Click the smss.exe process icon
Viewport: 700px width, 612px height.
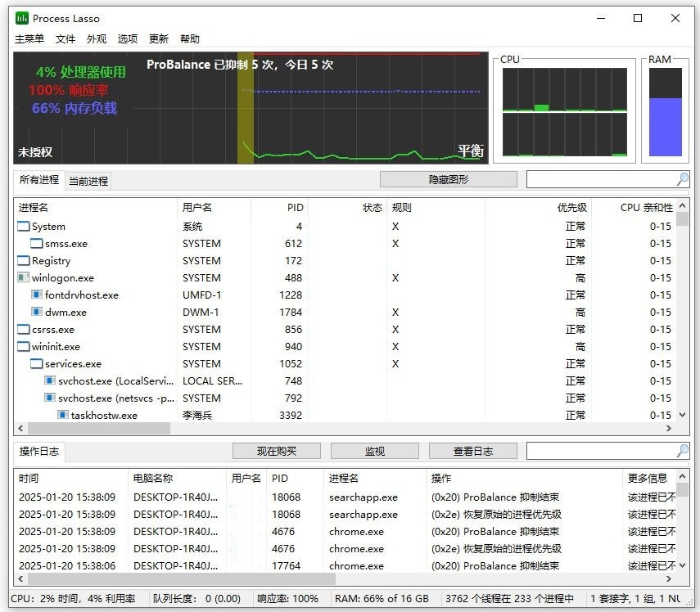coord(35,243)
